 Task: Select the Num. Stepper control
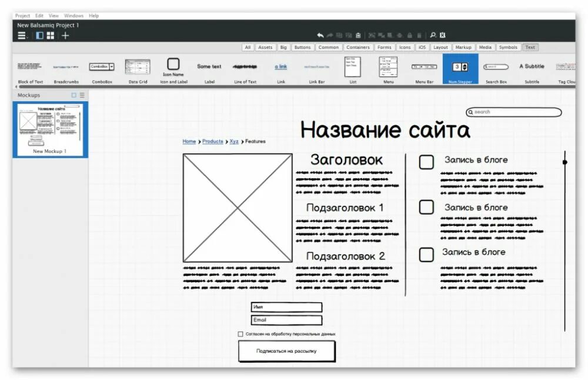point(460,69)
